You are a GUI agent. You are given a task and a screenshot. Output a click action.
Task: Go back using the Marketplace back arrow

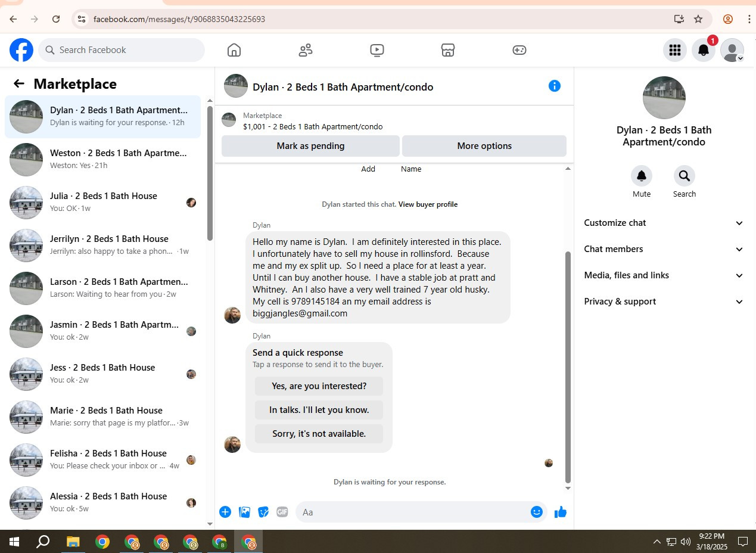click(x=19, y=84)
